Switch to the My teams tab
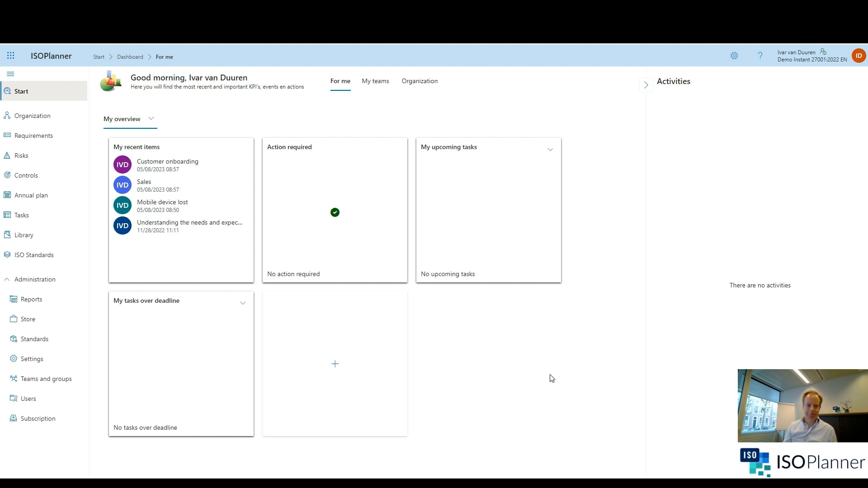868x488 pixels. coord(375,81)
